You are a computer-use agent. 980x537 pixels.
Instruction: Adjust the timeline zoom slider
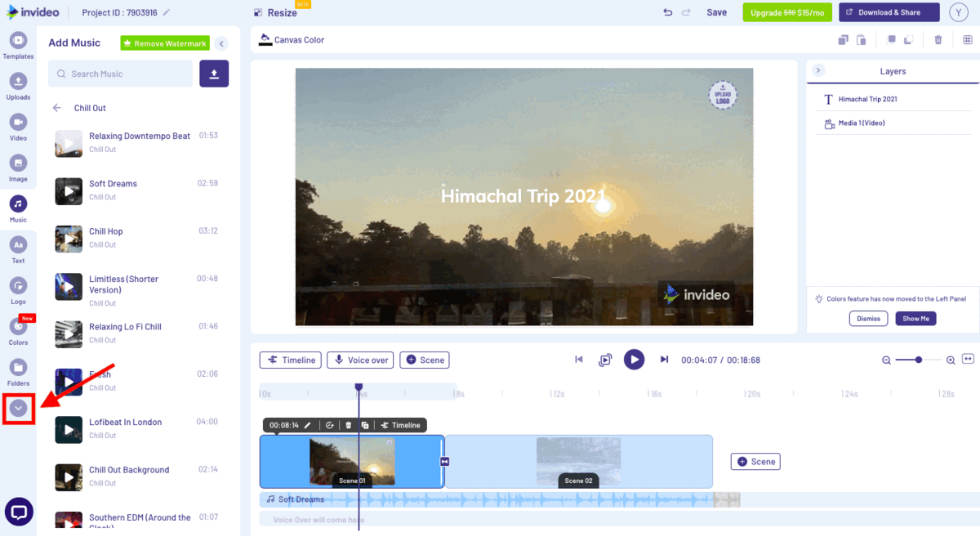coord(919,359)
